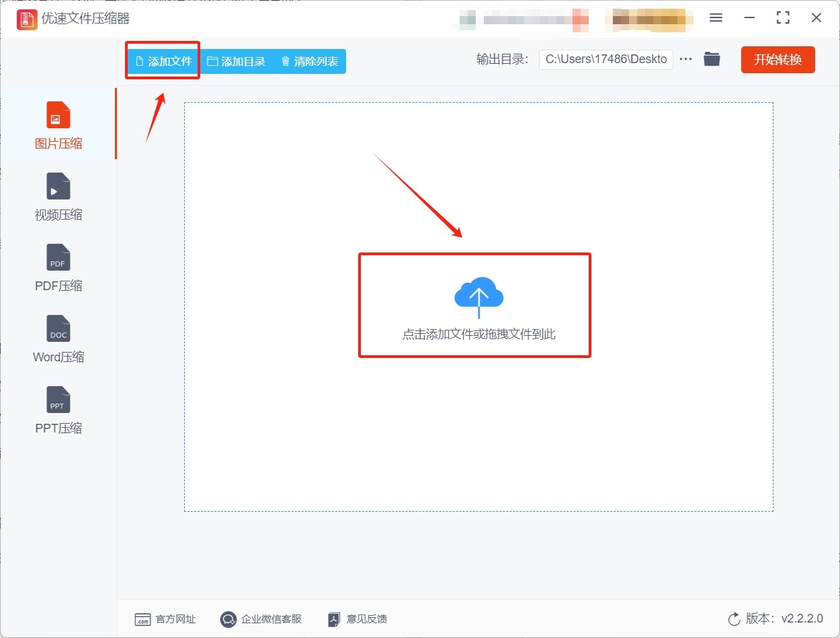Switch to the Word压缩 tab label
This screenshot has width=840, height=638.
point(58,357)
